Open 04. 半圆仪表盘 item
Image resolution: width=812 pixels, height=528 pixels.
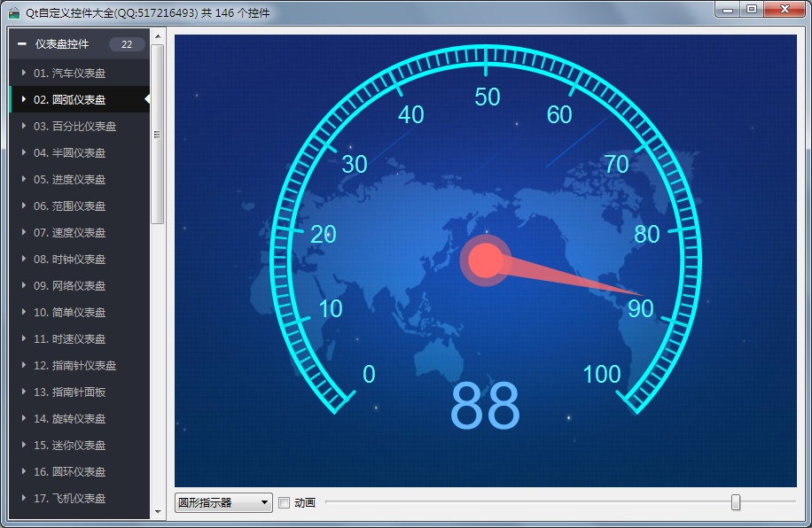coord(79,152)
